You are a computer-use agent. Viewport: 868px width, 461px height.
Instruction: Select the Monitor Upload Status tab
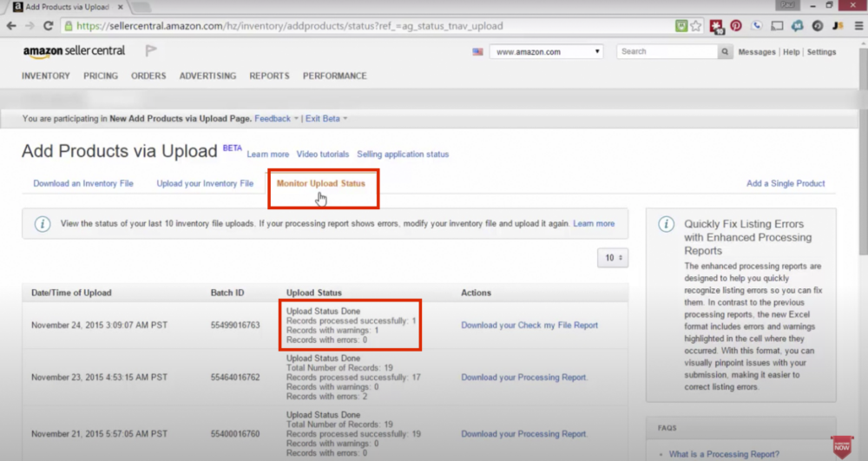[x=321, y=183]
